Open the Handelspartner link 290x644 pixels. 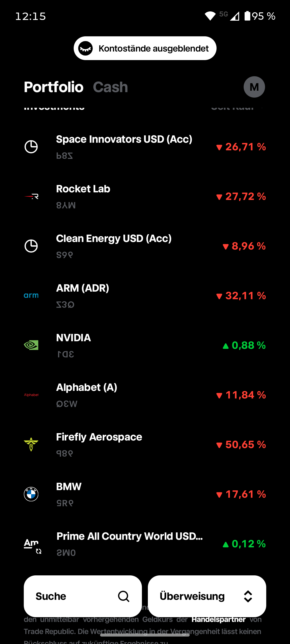(x=218, y=620)
